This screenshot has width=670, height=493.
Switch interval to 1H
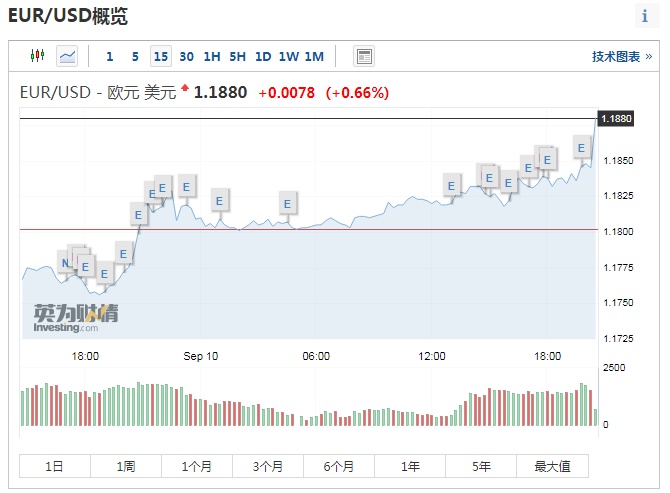pos(212,57)
